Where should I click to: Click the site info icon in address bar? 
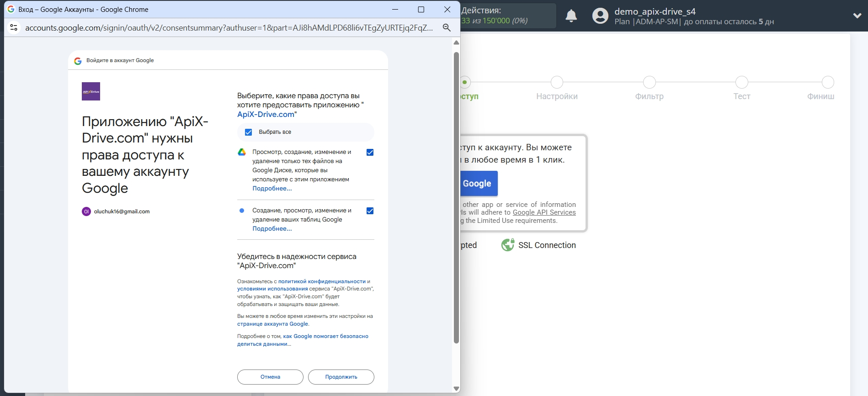coord(14,27)
